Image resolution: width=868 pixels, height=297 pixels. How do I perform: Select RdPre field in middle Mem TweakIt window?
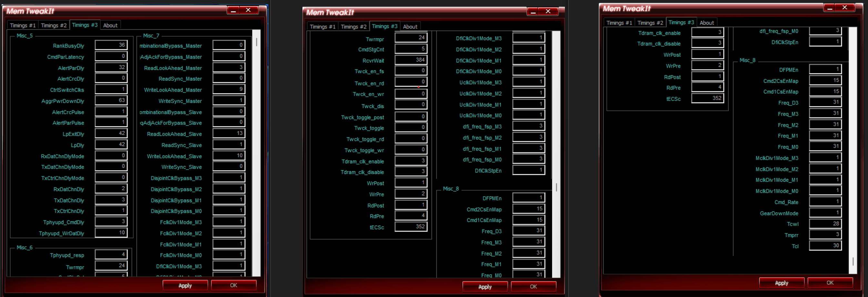pyautogui.click(x=411, y=216)
